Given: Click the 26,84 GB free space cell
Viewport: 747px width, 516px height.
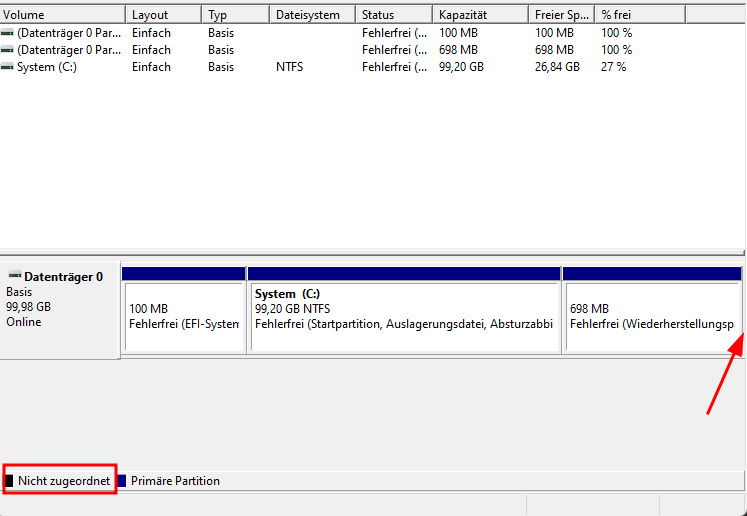Looking at the screenshot, I should [557, 67].
